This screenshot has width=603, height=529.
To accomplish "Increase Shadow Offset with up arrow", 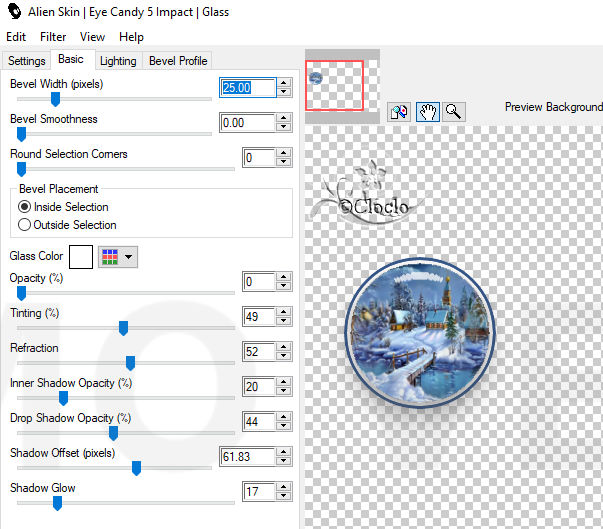I will (x=284, y=451).
